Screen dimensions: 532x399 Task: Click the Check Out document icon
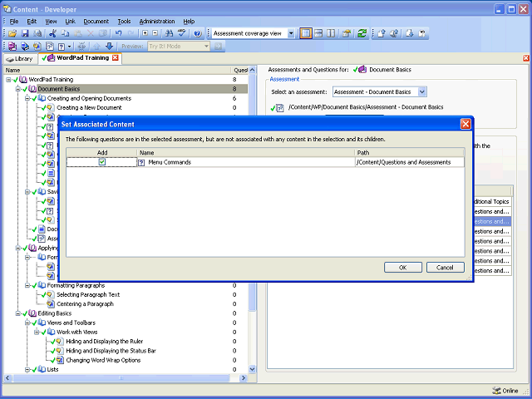[410, 33]
